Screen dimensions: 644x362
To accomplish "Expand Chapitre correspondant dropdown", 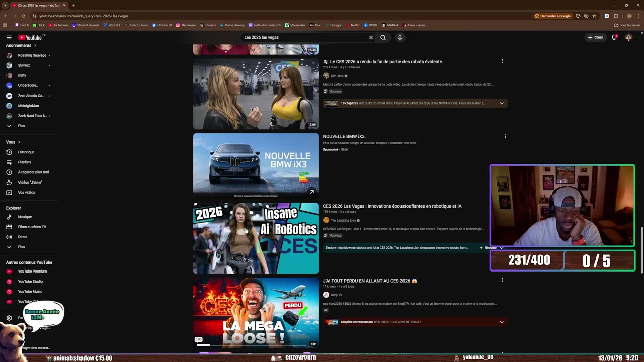I will coord(501,322).
